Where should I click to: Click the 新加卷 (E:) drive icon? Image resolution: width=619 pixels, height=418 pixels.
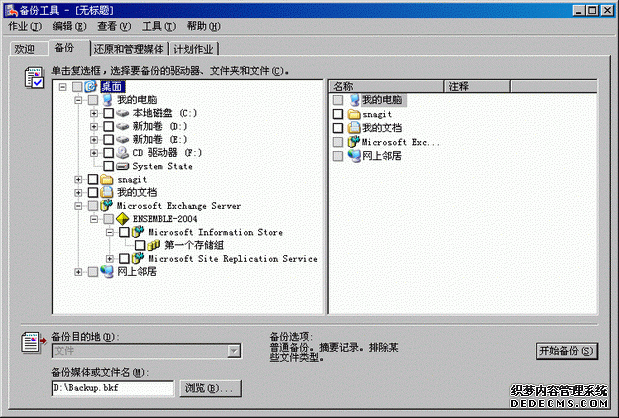pos(123,139)
